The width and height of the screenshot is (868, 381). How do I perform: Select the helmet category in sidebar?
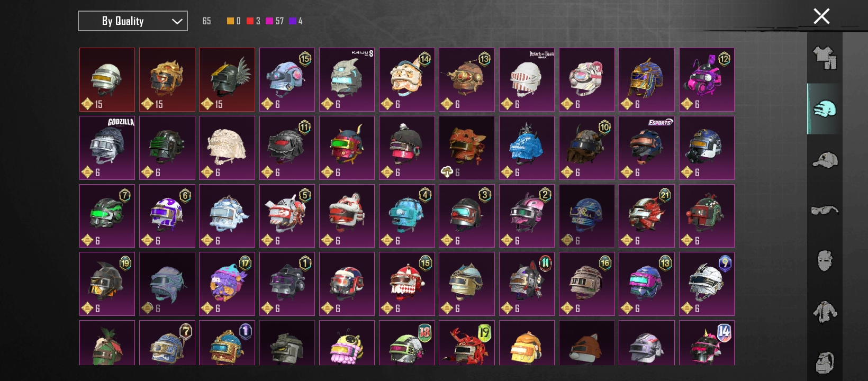point(825,109)
